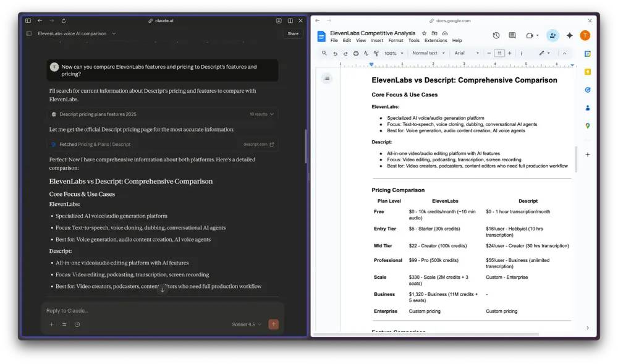Open the comments panel icon in Docs
This screenshot has height=364, width=618.
click(x=512, y=35)
